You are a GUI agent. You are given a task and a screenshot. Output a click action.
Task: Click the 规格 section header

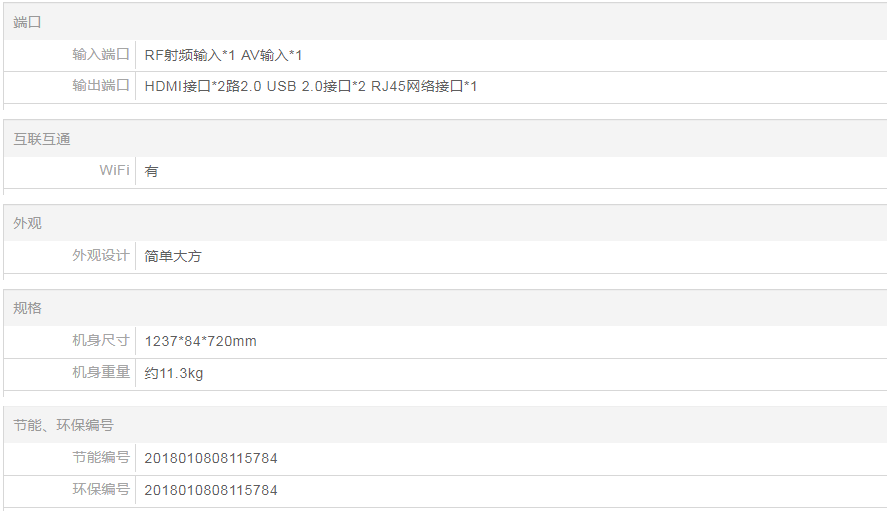coord(28,308)
